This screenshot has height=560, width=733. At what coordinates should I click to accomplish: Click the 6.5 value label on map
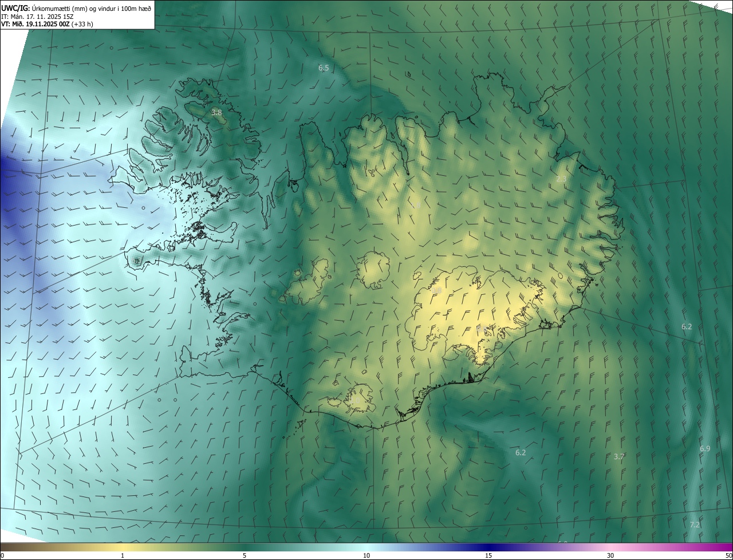[324, 68]
